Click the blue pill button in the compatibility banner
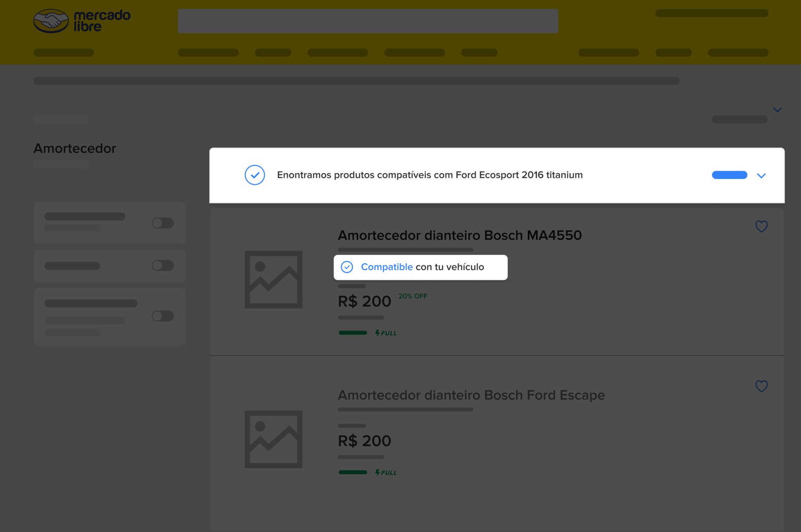 point(729,175)
